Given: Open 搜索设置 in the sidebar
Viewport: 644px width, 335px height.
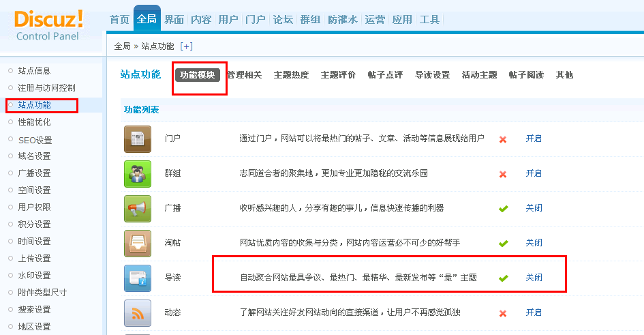Looking at the screenshot, I should pyautogui.click(x=34, y=310).
